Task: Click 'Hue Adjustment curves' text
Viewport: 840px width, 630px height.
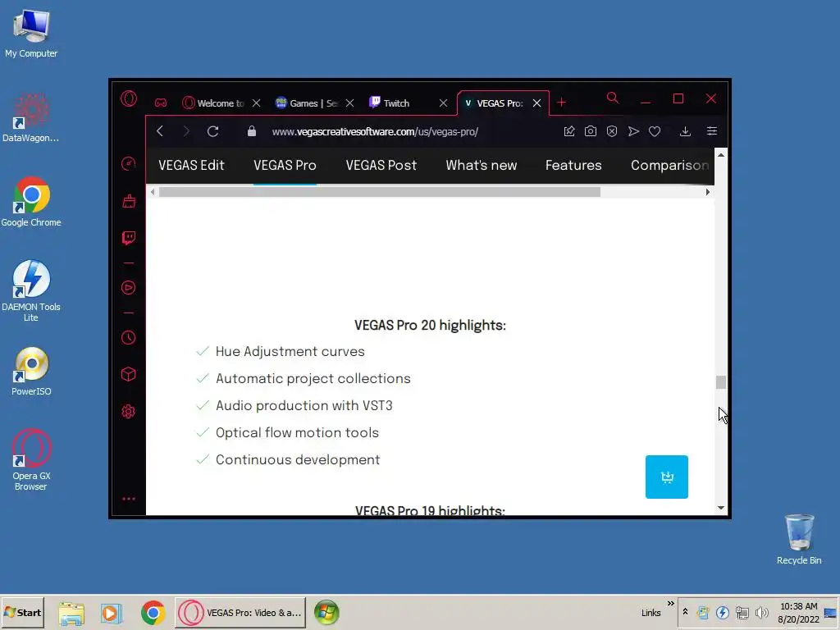Action: 290,351
